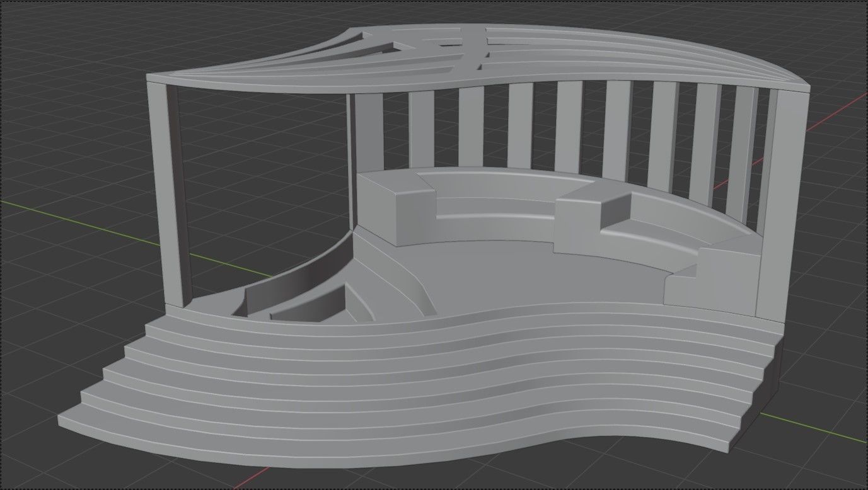Select the tall front-left corner pillar
The image size is (868, 490).
169,195
